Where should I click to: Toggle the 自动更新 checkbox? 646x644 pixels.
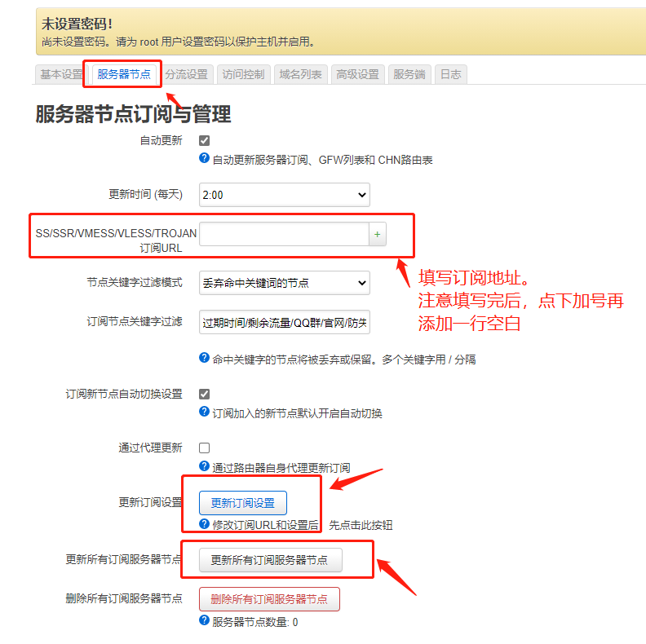(x=205, y=141)
